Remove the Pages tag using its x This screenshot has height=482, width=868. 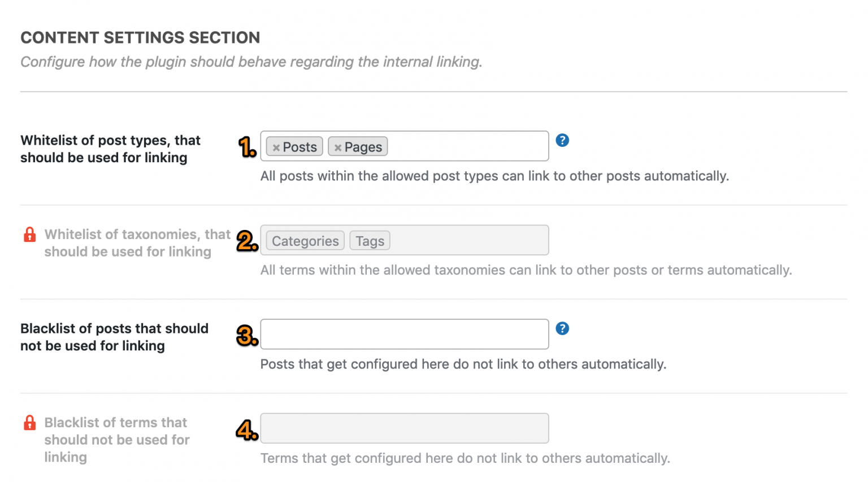[338, 147]
